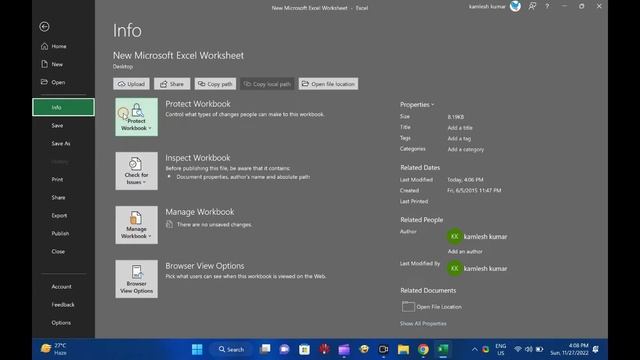Screen dimensions: 640x360
Task: Click Add a category field
Action: [x=466, y=149]
